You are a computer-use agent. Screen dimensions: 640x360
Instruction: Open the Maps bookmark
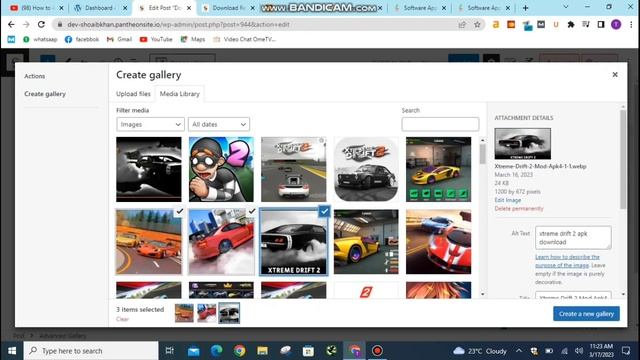[x=193, y=39]
